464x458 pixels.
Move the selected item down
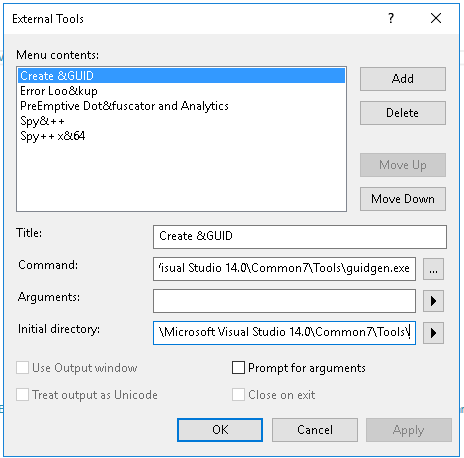403,199
